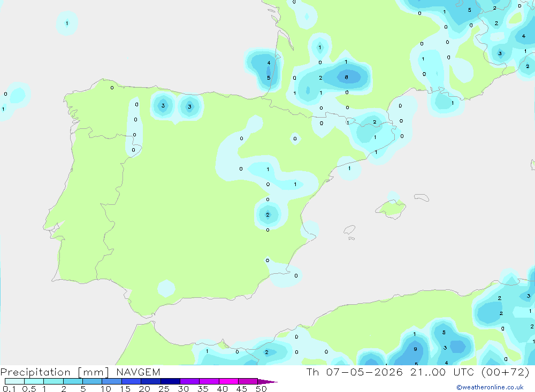Choose the 25–30 mm navy legend swatch
The width and height of the screenshot is (535, 392).
[x=170, y=381]
